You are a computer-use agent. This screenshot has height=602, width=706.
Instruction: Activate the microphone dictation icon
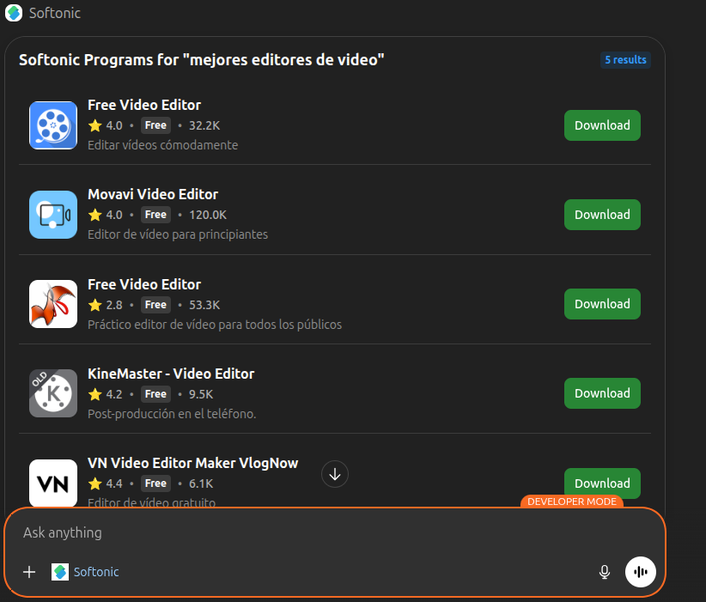pyautogui.click(x=604, y=572)
